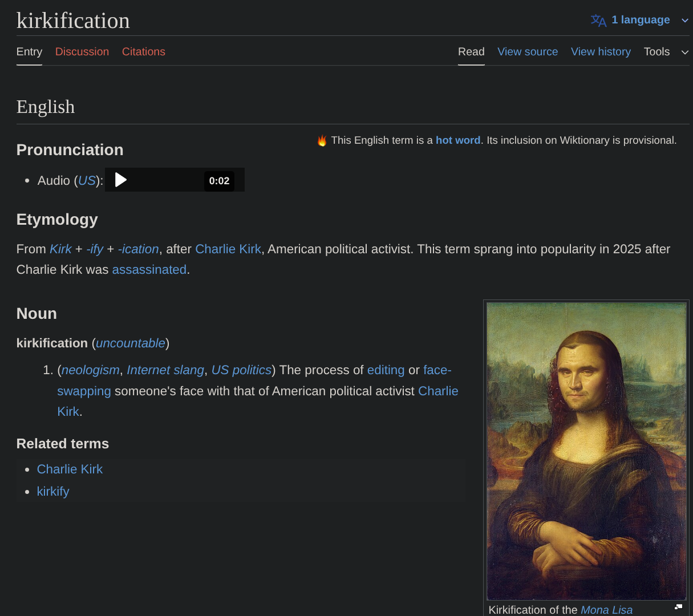This screenshot has width=693, height=616.
Task: Select the Read tab
Action: (x=471, y=52)
